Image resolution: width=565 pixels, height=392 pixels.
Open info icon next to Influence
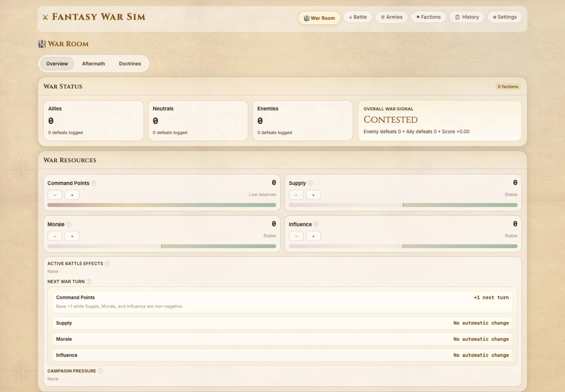[x=316, y=224]
